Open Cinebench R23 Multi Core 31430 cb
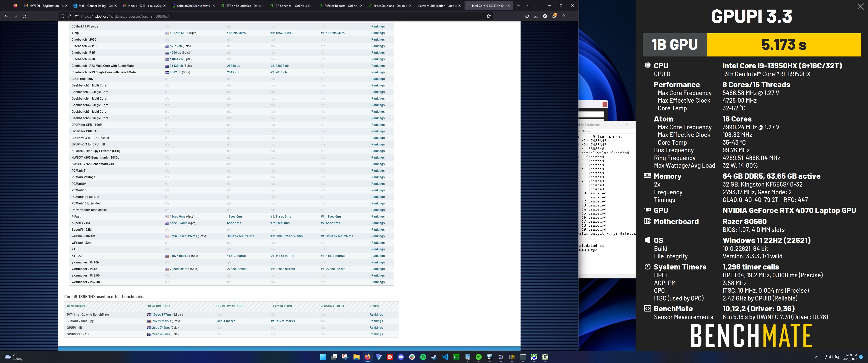 coord(178,66)
